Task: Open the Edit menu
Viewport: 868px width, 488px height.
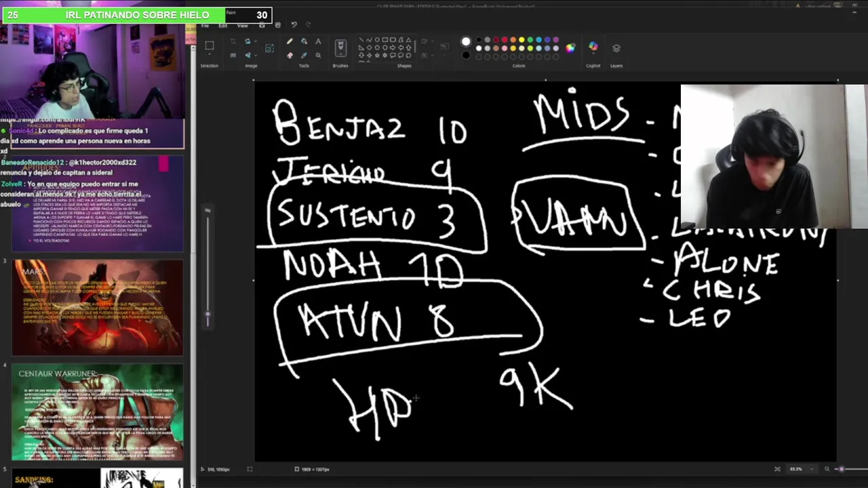Action: click(223, 25)
